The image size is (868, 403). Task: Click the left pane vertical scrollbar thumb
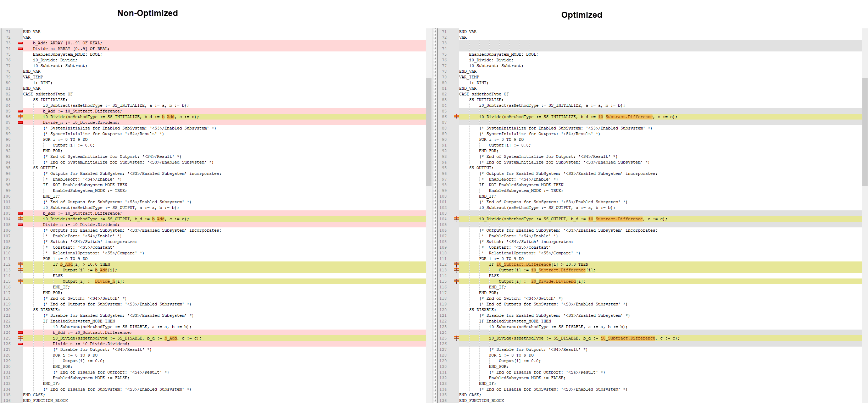(x=429, y=131)
